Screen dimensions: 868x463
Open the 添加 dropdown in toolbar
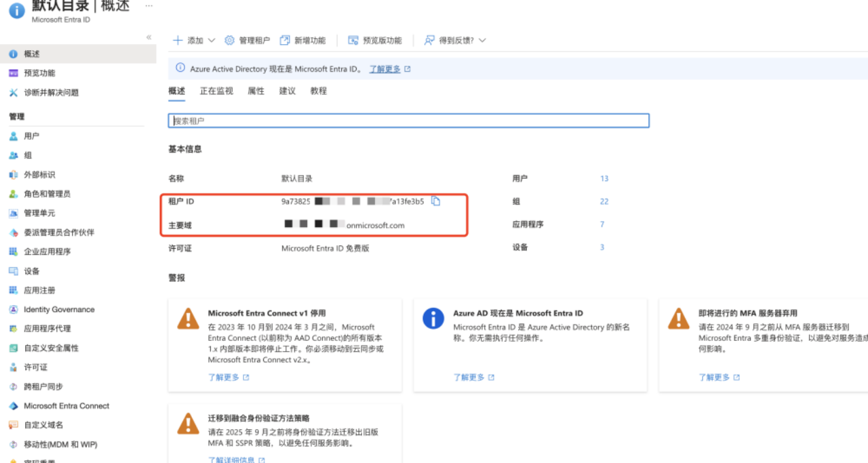(194, 41)
